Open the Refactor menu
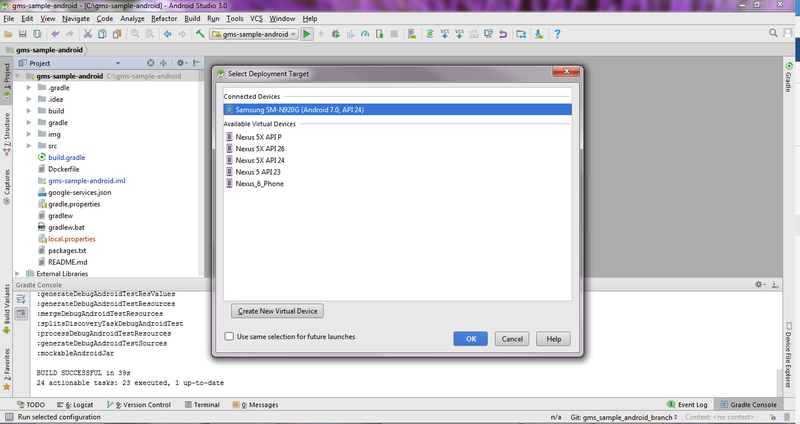 164,18
